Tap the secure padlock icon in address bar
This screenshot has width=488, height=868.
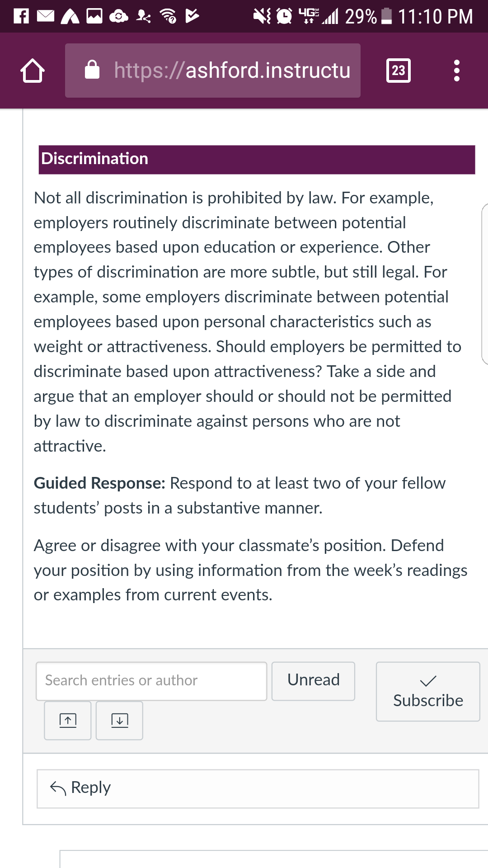pos(92,70)
